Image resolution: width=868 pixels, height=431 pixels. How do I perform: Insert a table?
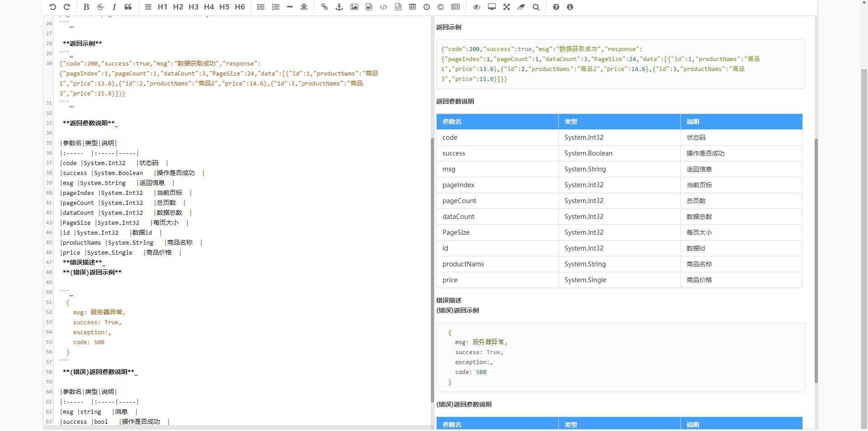pyautogui.click(x=412, y=7)
